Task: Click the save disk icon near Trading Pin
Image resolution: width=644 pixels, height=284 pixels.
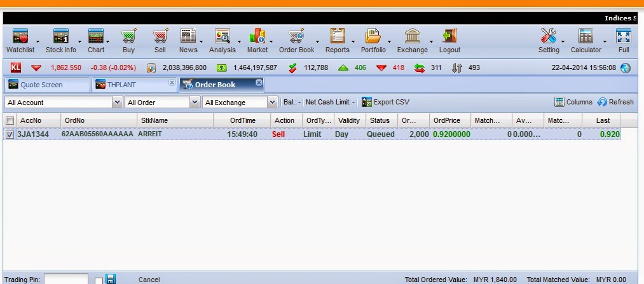Action: pyautogui.click(x=111, y=279)
